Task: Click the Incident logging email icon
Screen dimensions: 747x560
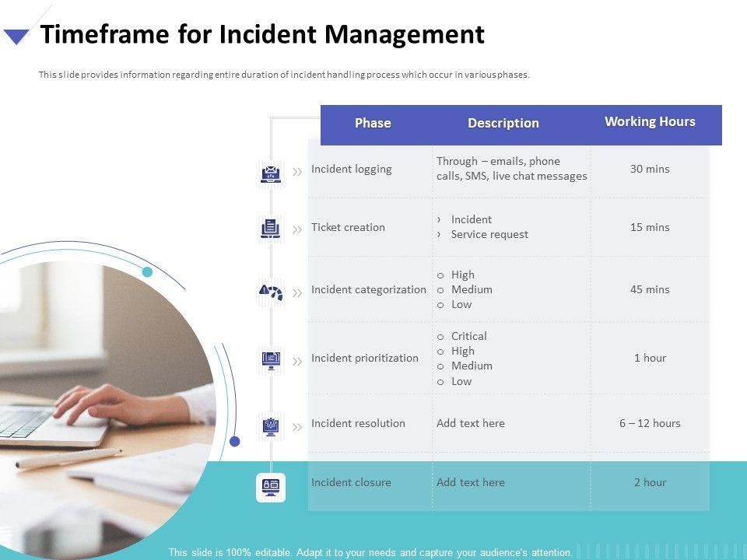Action: point(271,174)
